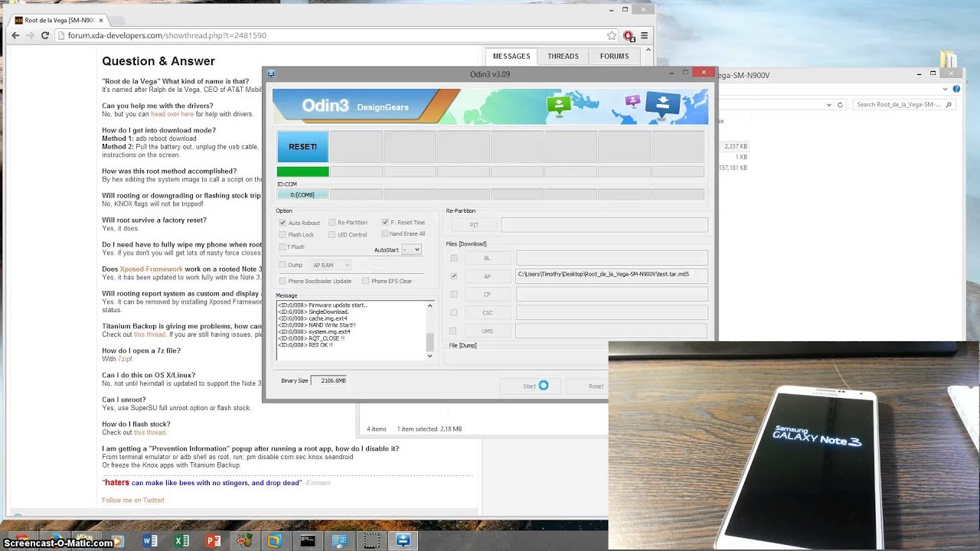Toggle the Auto Reboot checkbox
This screenshot has width=980, height=551.
(283, 223)
